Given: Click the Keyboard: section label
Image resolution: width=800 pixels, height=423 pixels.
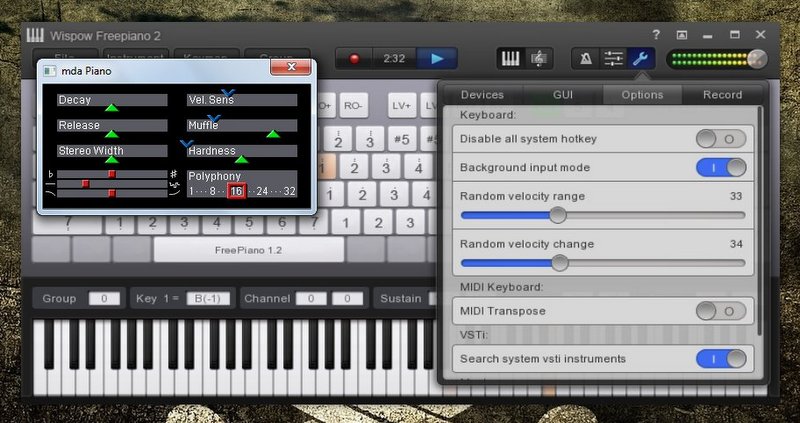Looking at the screenshot, I should pos(488,115).
